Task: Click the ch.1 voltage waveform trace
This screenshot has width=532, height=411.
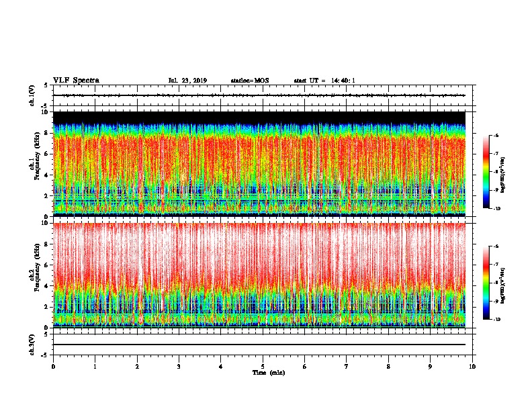Action: 259,95
